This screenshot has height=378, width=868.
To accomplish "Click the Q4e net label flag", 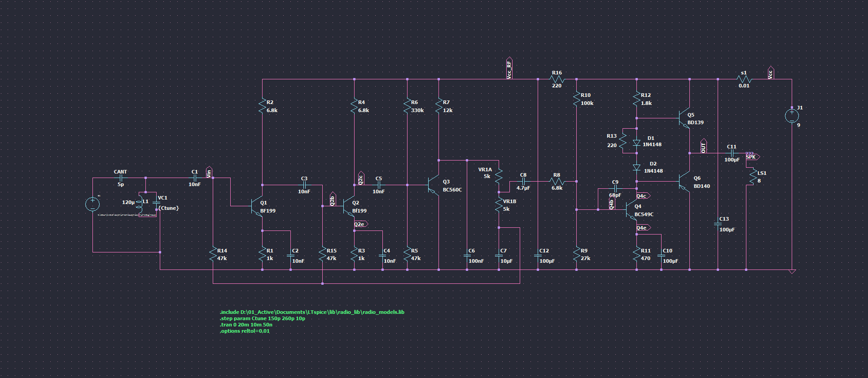I will click(643, 228).
